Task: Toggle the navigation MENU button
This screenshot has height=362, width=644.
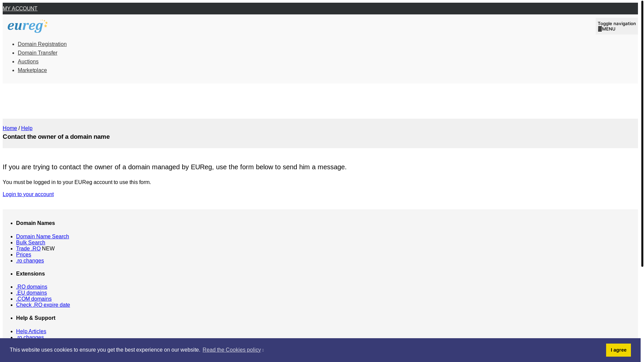Action: point(616,26)
